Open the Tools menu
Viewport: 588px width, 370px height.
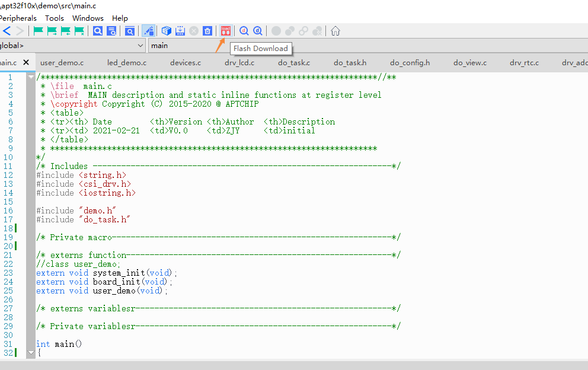[55, 18]
